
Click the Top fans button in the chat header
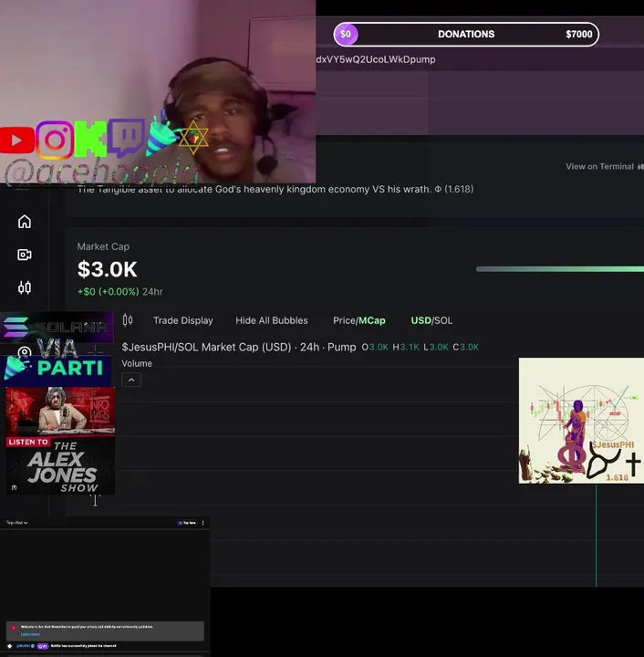point(187,523)
